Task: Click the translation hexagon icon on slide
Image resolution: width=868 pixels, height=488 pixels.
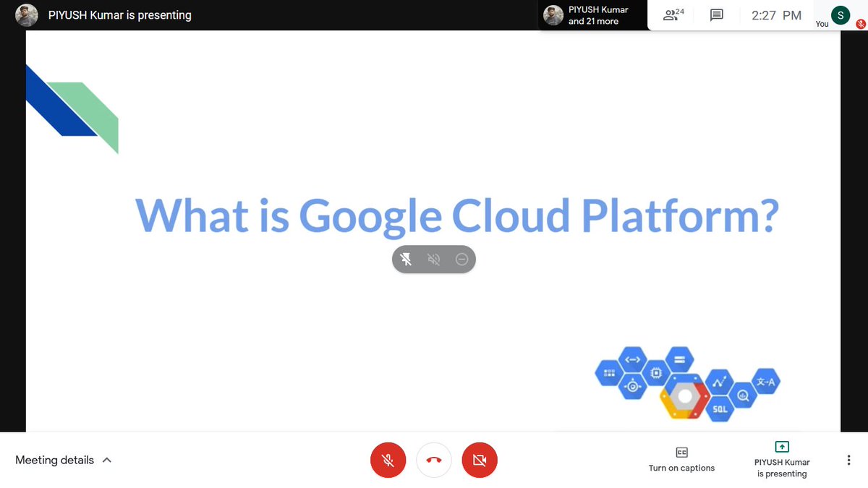Action: tap(766, 382)
